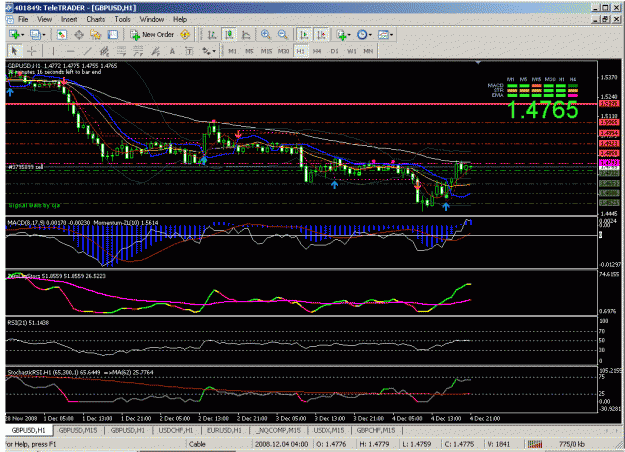Viewport: 625px width, 452px height.
Task: Select the horizontal line tool
Action: [x=70, y=51]
